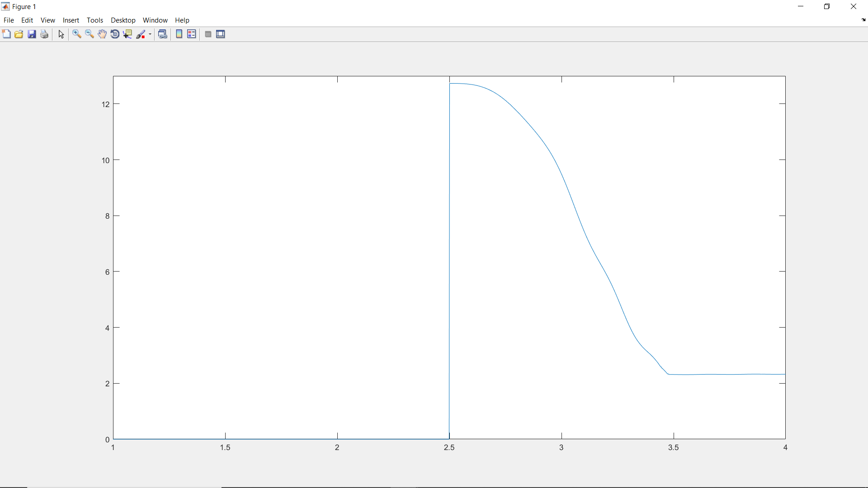Viewport: 868px width, 488px height.
Task: Open the File menu
Action: [x=9, y=20]
